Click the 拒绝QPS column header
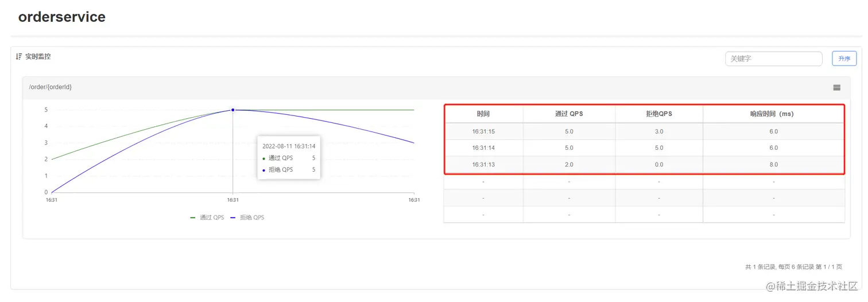Screen dimensions: 868x302 [658, 114]
